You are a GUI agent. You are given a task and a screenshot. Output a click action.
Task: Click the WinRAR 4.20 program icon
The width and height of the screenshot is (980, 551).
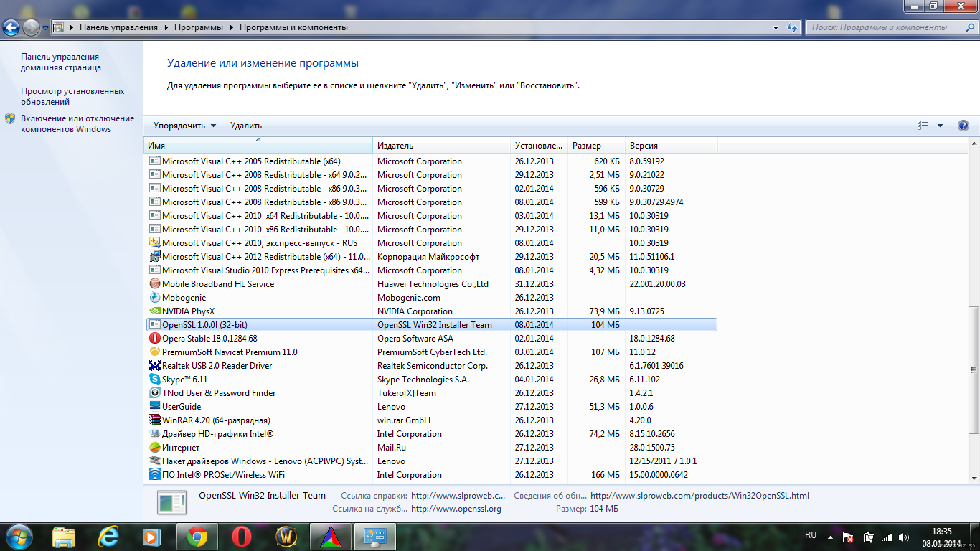click(154, 420)
